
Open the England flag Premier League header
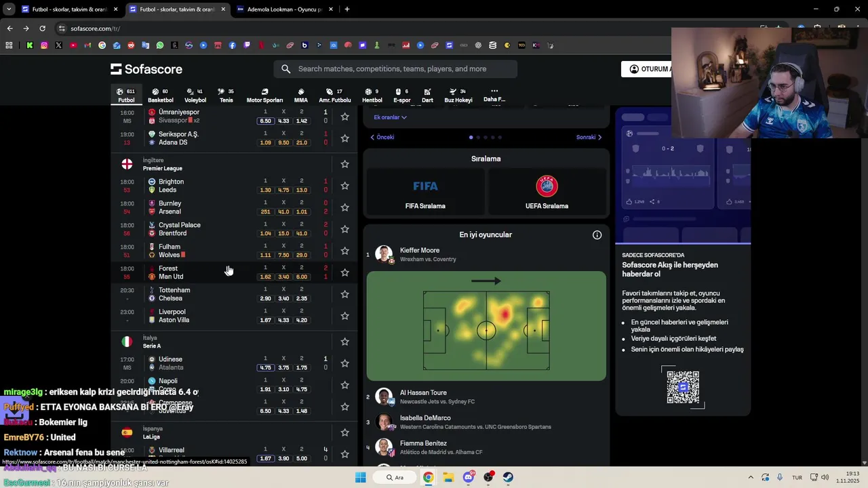coord(127,164)
